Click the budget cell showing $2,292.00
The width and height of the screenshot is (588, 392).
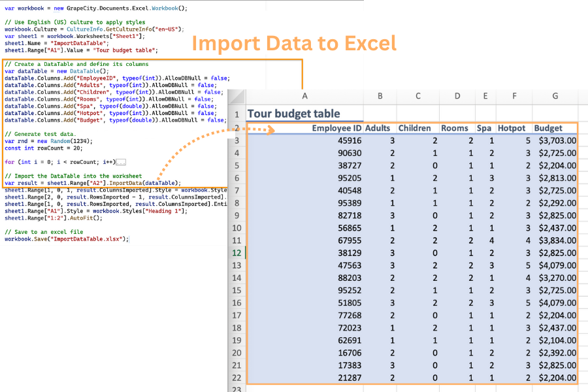tap(555, 203)
